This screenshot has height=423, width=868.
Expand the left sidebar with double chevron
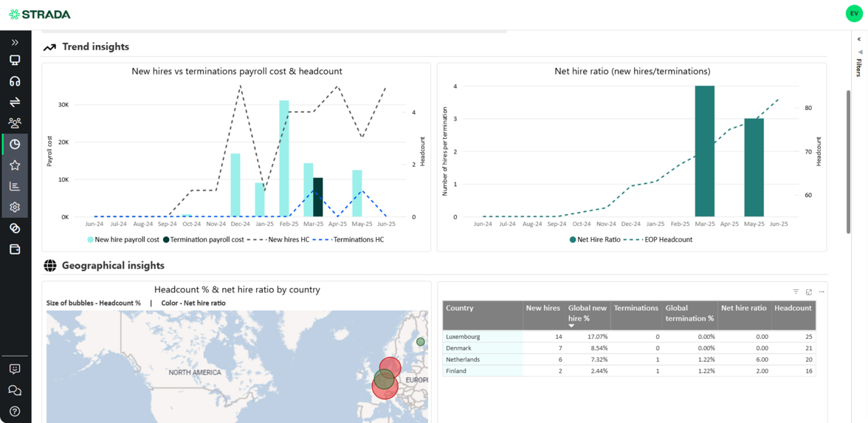[x=15, y=42]
